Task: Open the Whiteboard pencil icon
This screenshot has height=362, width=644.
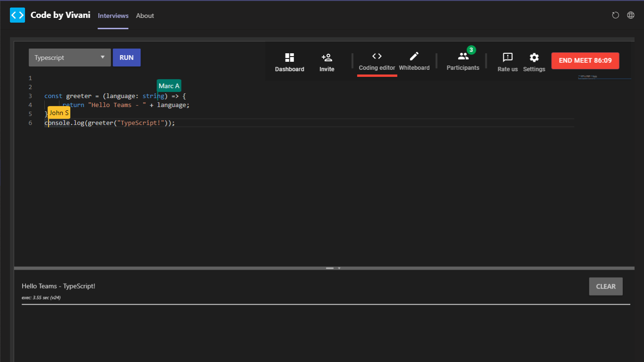Action: click(x=414, y=56)
